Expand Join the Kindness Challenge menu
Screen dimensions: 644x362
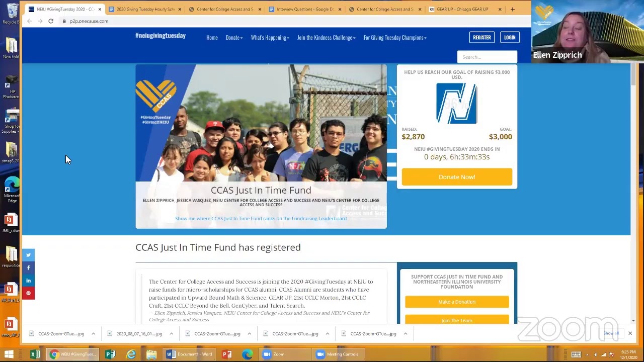(x=326, y=38)
